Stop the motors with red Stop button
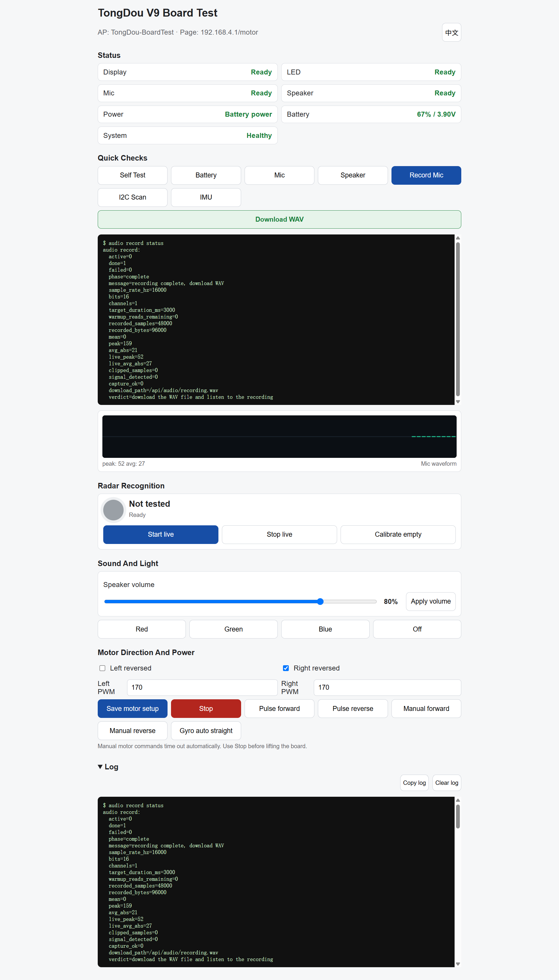This screenshot has height=980, width=559. (x=206, y=709)
